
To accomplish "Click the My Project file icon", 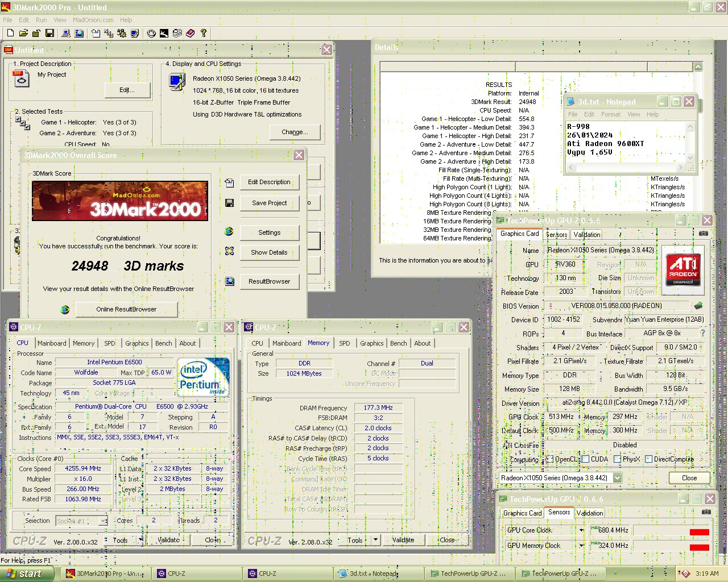I will click(21, 78).
